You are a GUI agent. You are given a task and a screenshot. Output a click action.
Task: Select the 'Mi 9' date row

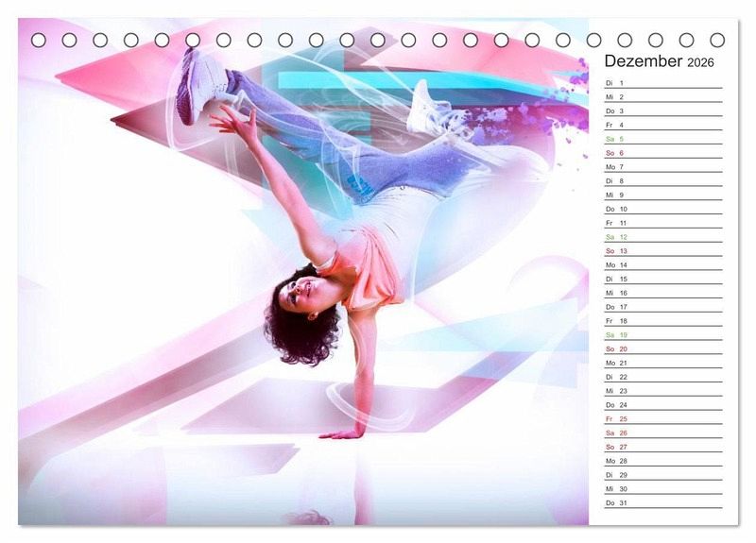coord(663,195)
